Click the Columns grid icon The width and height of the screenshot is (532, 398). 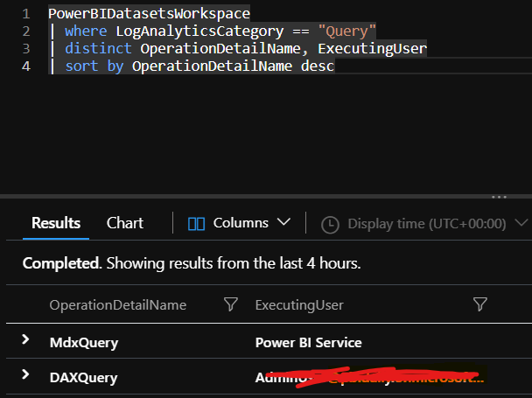pos(196,224)
